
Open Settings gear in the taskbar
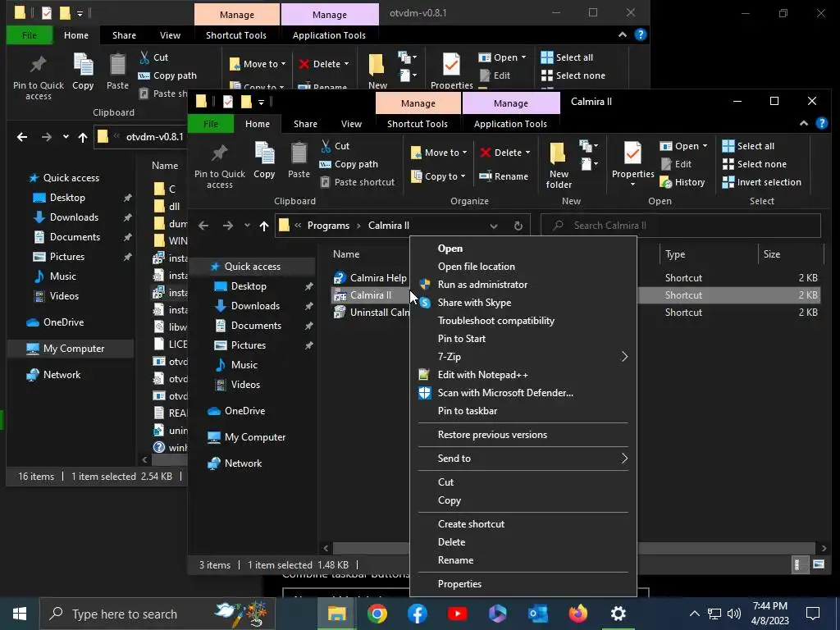[619, 614]
